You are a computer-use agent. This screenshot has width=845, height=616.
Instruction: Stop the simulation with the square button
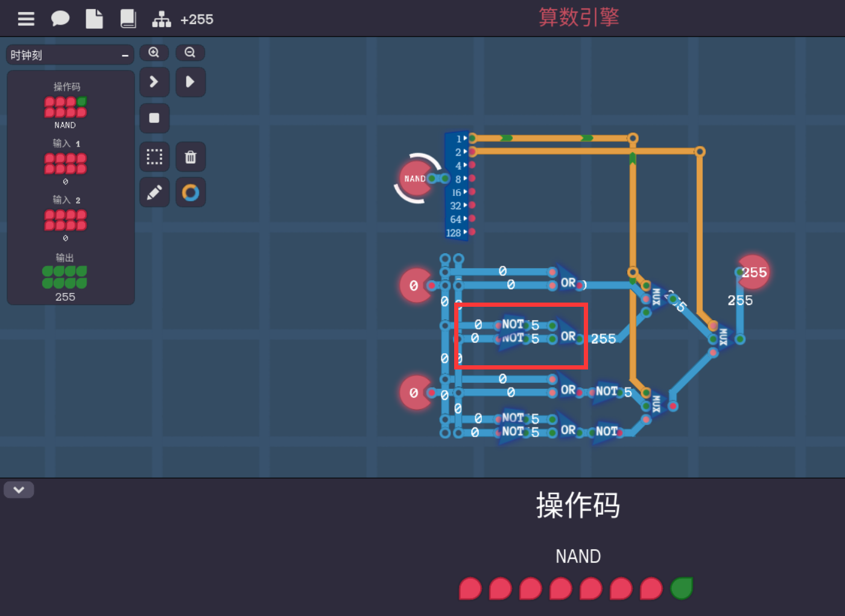click(154, 118)
